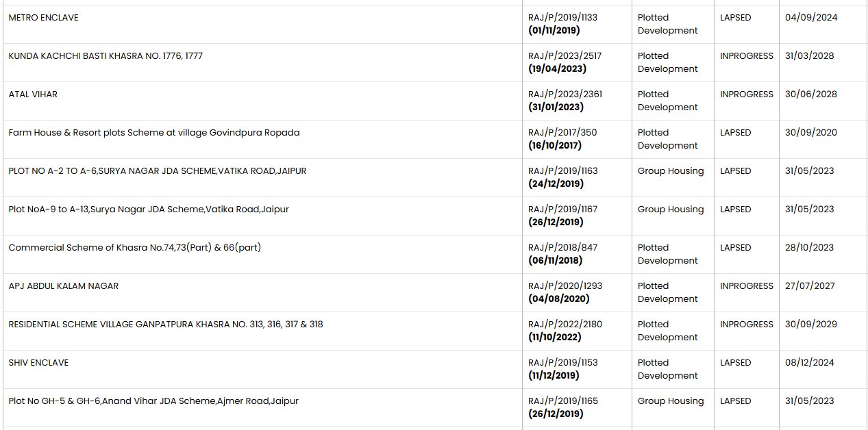Select the KUNDA KACHCHI BASTI KHASRA project
Viewport: 868px width, 430px height.
pyautogui.click(x=106, y=56)
